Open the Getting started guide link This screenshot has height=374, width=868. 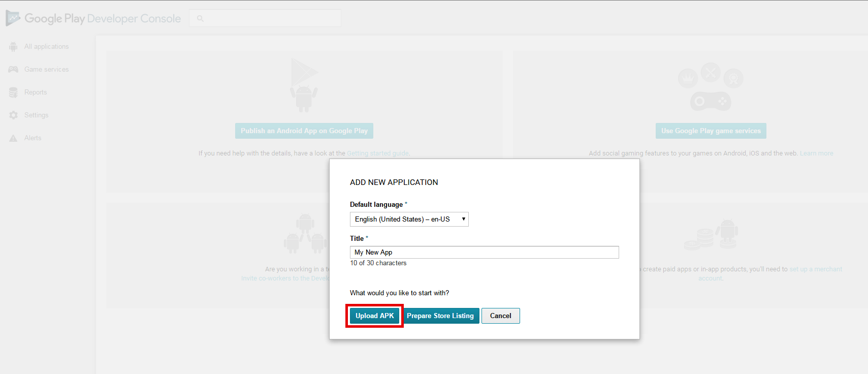tap(378, 153)
